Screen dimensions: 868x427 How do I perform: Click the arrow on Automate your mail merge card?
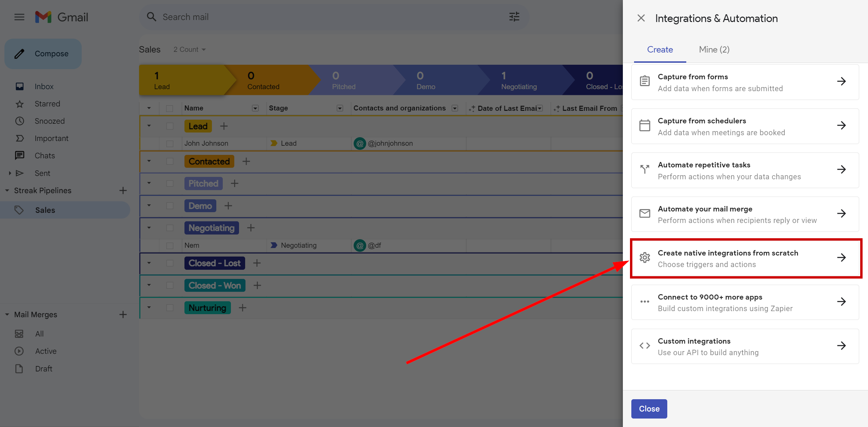tap(842, 213)
